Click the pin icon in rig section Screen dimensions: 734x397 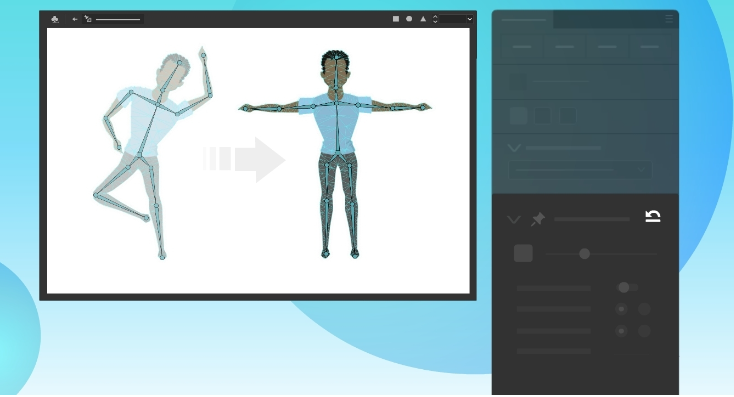(538, 219)
